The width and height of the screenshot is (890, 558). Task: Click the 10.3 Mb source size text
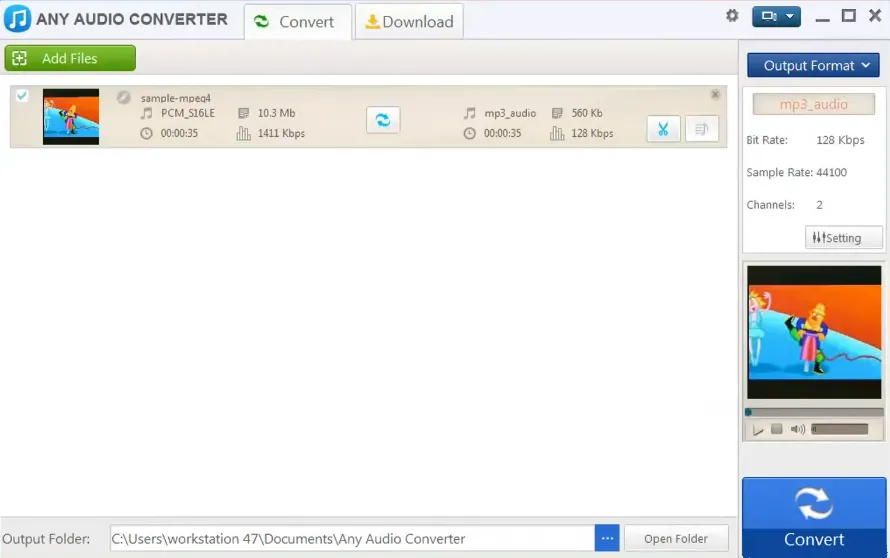[x=276, y=113]
